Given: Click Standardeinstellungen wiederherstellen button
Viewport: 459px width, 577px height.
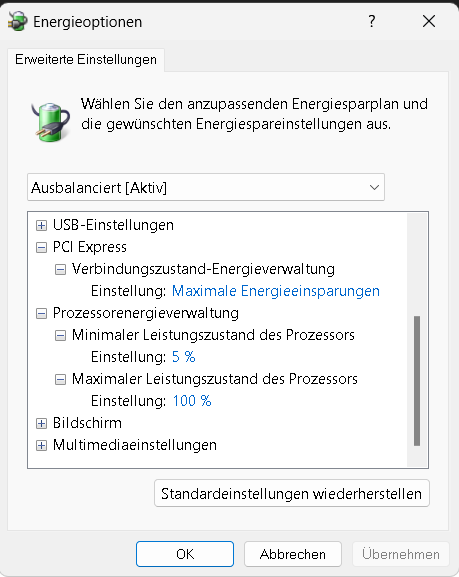Looking at the screenshot, I should (x=292, y=493).
